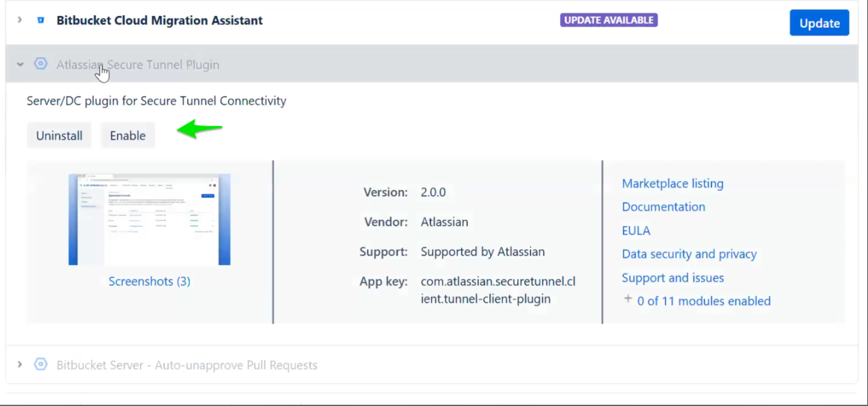
Task: Select vendor value Atlassian
Action: 445,222
